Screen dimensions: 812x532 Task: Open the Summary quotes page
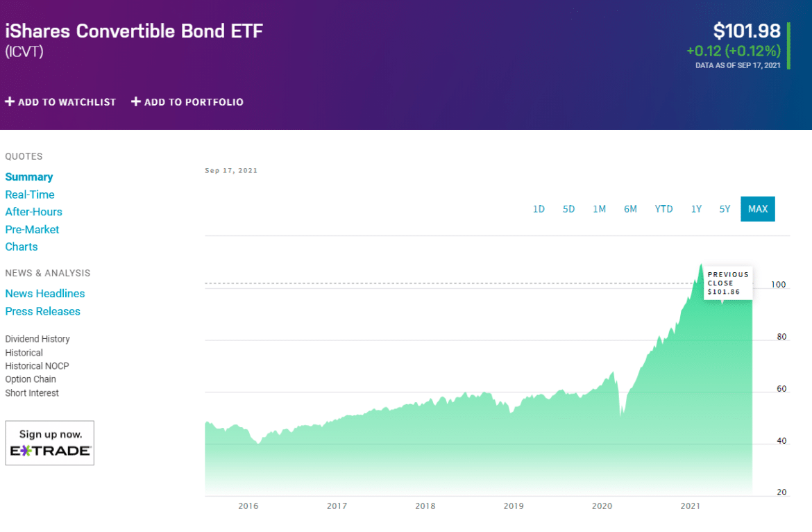[29, 176]
